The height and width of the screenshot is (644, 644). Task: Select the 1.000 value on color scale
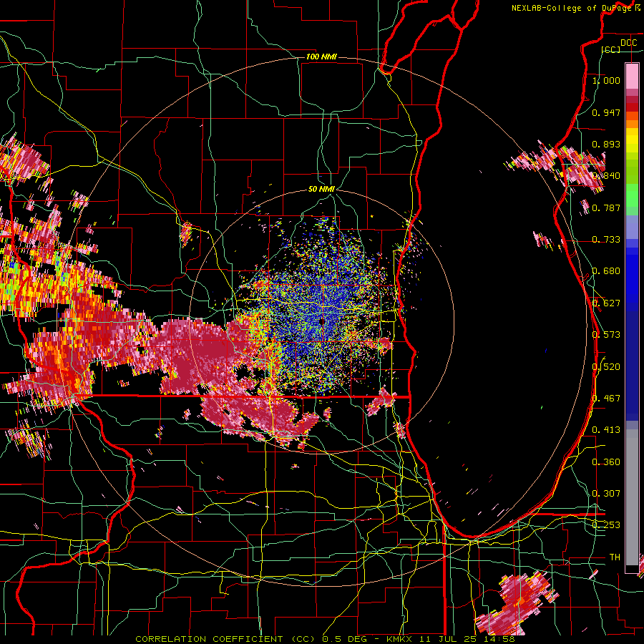click(606, 80)
